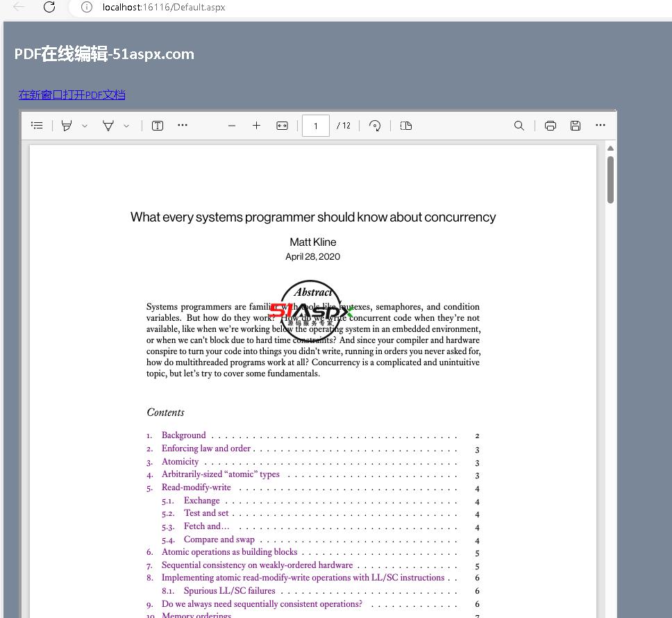The image size is (672, 618).
Task: Open contents entry 'Read-modify-write'
Action: (196, 487)
